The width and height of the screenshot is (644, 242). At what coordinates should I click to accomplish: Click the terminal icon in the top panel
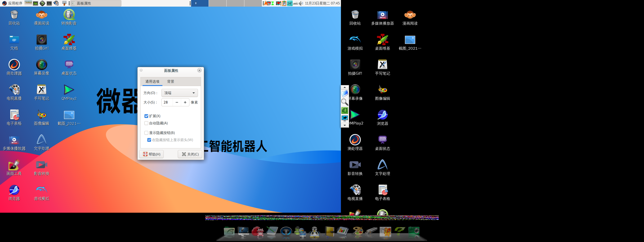coord(49,3)
